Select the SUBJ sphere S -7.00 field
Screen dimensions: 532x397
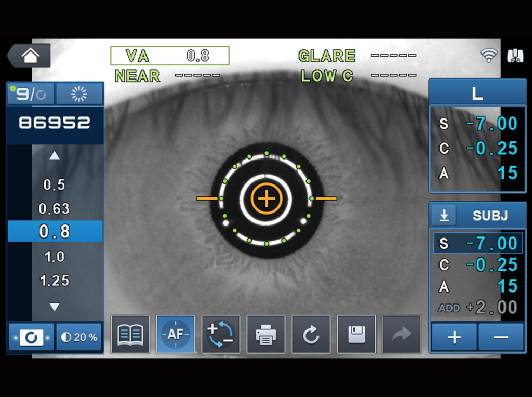pos(477,243)
